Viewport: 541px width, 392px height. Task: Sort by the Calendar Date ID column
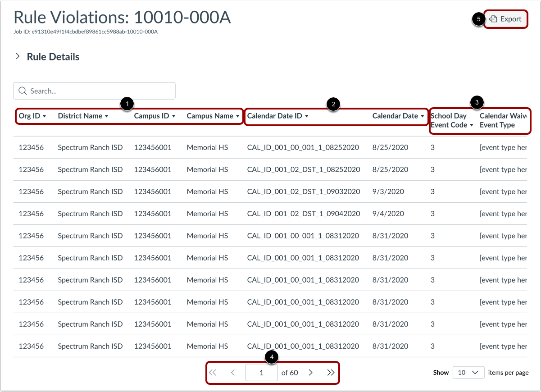pos(278,116)
